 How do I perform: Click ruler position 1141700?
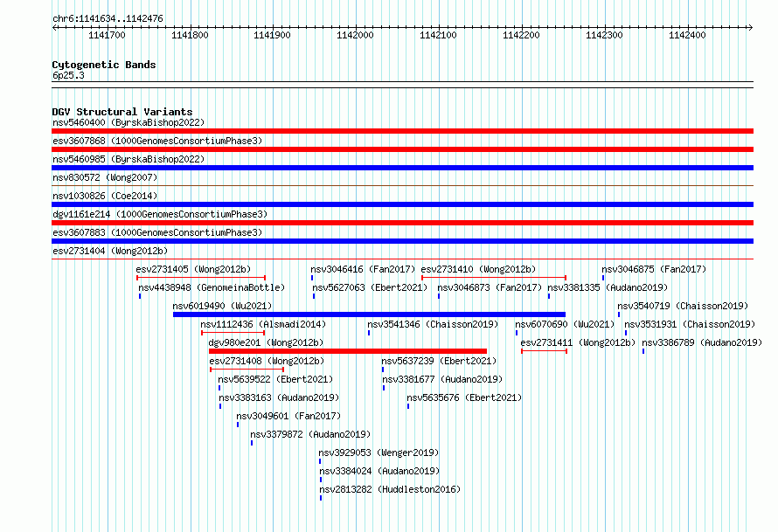pos(108,35)
